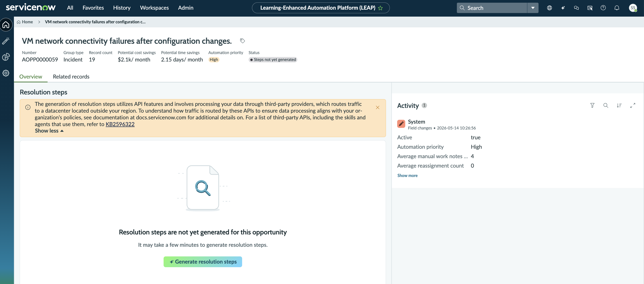Image resolution: width=644 pixels, height=284 pixels.
Task: Collapse the notice with Show less
Action: (49, 131)
